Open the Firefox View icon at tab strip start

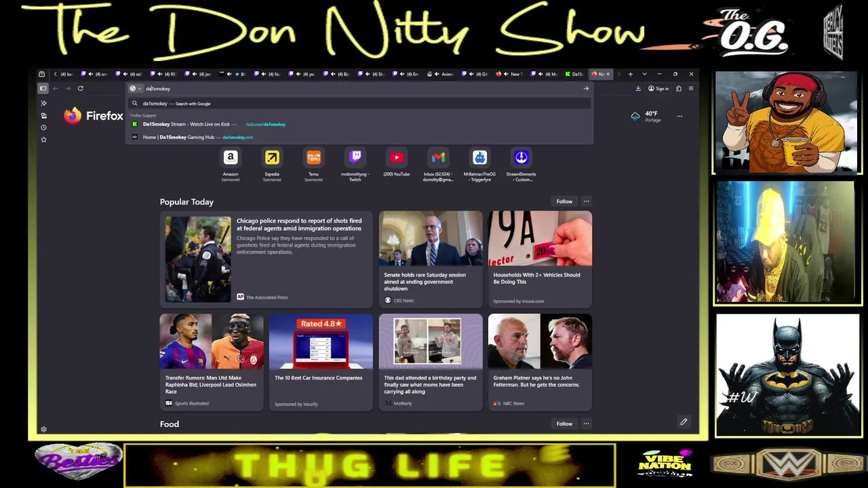(x=41, y=74)
